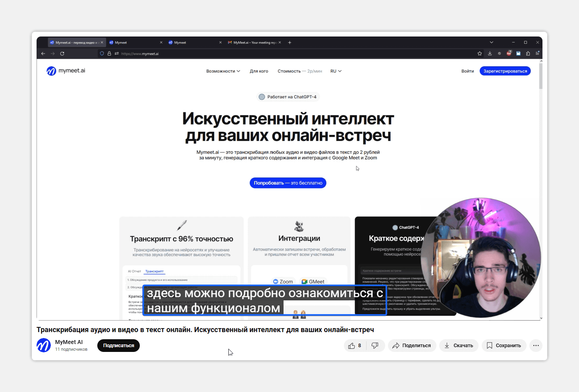Save the video via Сохранить
The width and height of the screenshot is (579, 392).
coord(504,346)
